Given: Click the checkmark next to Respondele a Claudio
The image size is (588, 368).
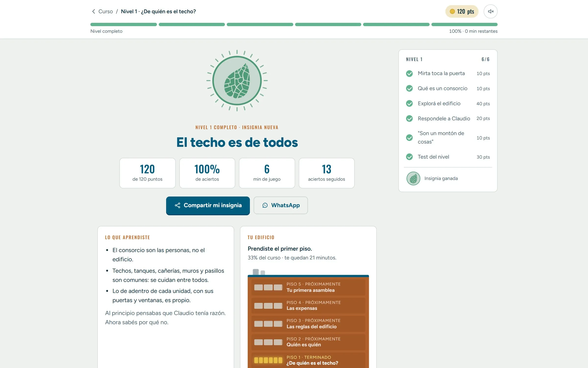Looking at the screenshot, I should 409,118.
